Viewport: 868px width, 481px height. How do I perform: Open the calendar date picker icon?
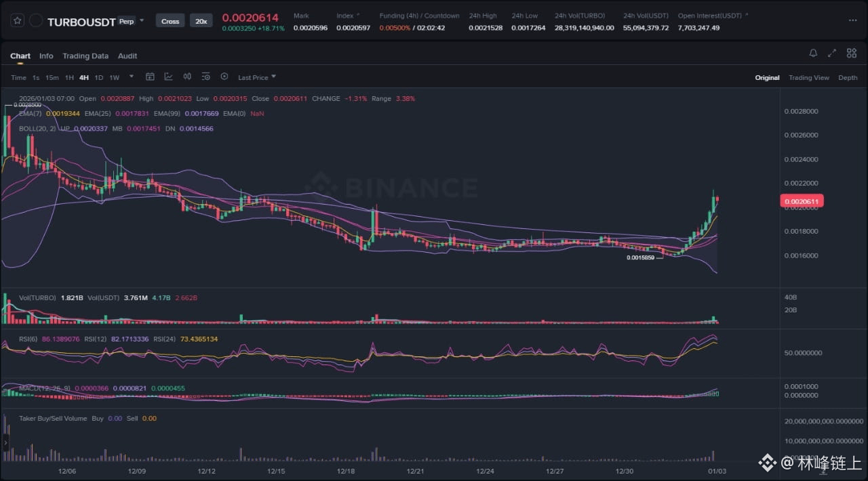[150, 77]
